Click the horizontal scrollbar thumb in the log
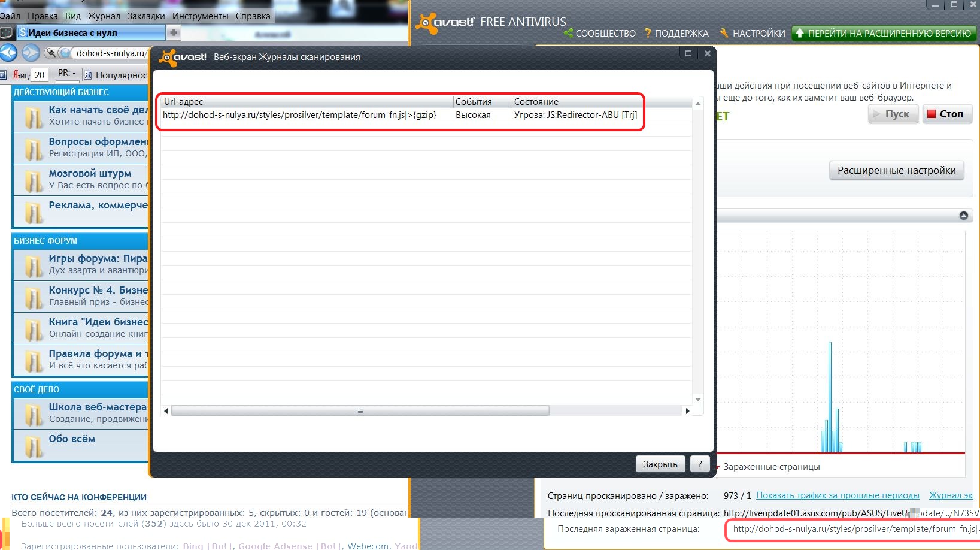Image resolution: width=980 pixels, height=550 pixels. [360, 411]
